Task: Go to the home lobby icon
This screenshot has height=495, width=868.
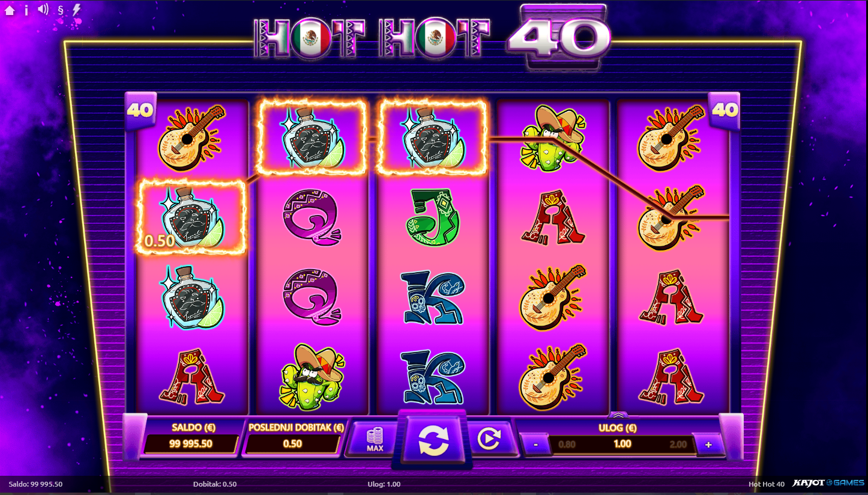Action: 10,10
